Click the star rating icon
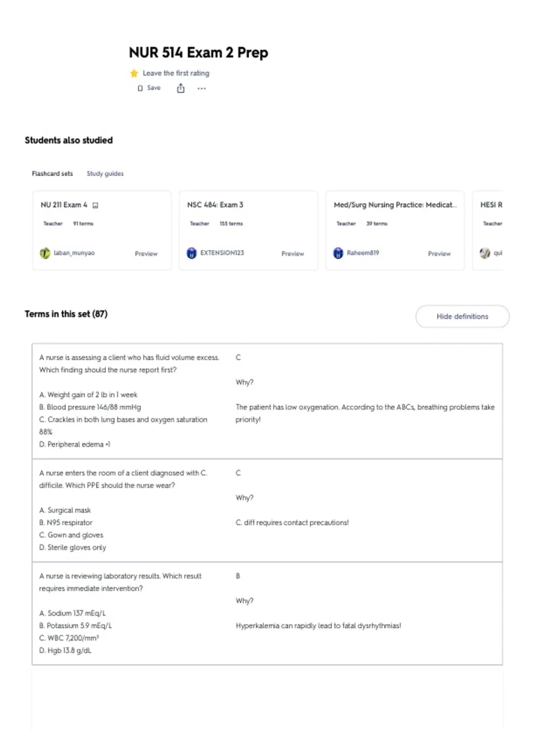 click(x=134, y=73)
